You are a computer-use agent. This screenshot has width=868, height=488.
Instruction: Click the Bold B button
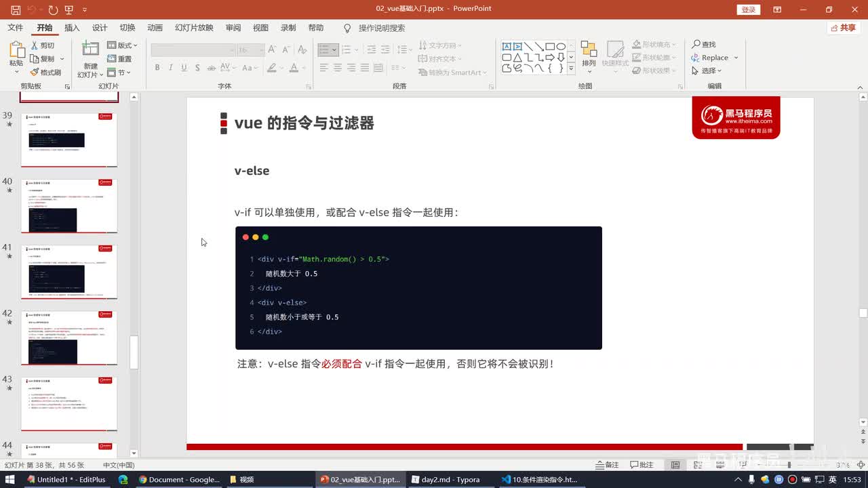click(157, 68)
